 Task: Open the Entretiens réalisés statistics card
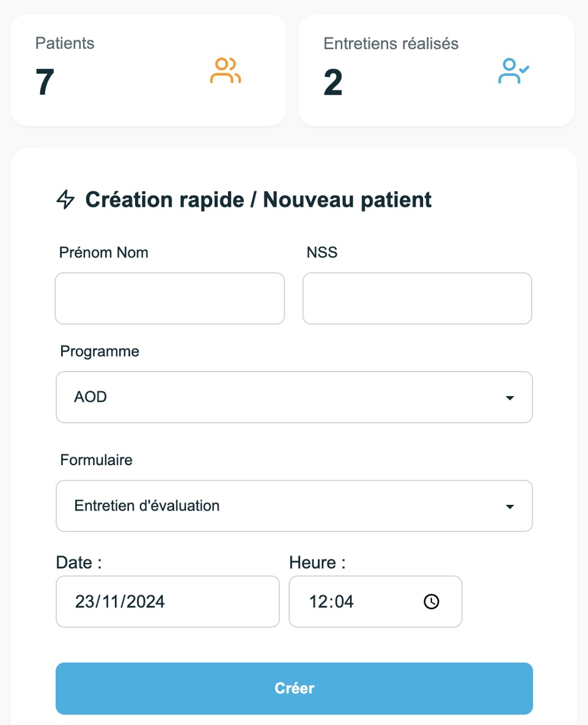(436, 70)
